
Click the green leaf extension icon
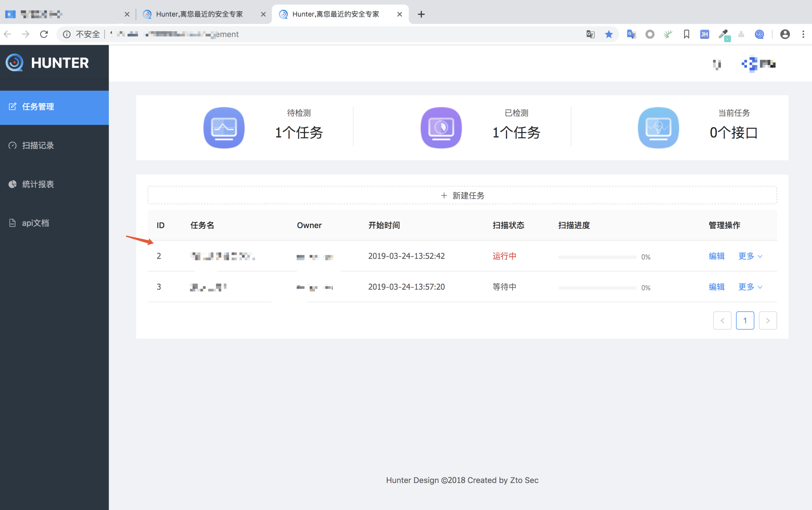click(x=668, y=34)
